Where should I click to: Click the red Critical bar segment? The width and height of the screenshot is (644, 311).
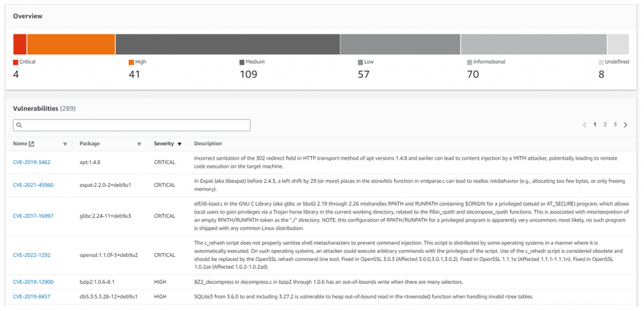(x=19, y=44)
